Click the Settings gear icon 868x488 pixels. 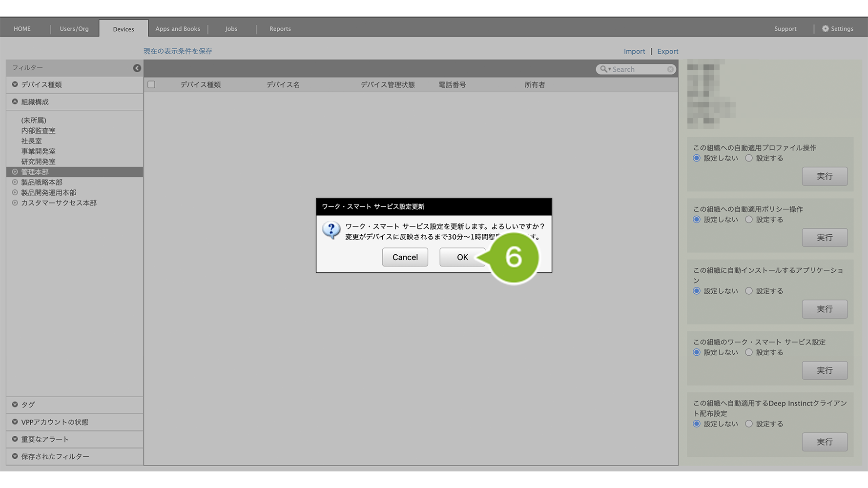(x=825, y=29)
